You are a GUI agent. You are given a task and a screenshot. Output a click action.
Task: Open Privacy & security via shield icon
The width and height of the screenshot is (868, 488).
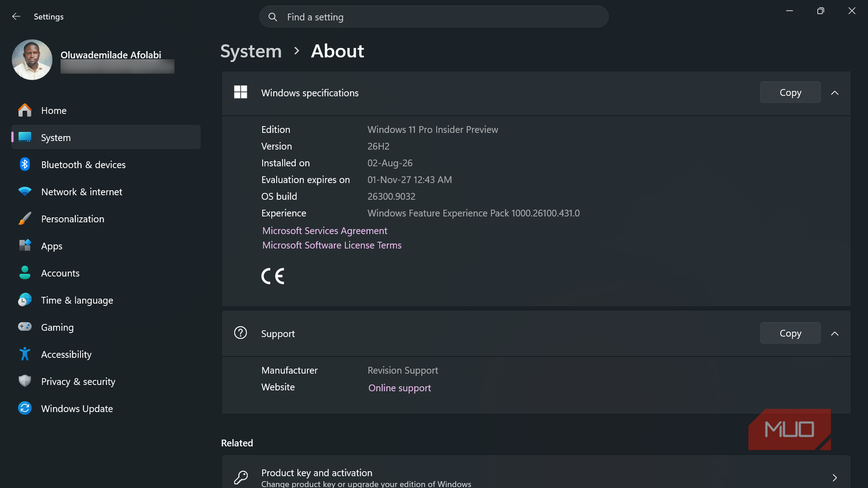25,381
